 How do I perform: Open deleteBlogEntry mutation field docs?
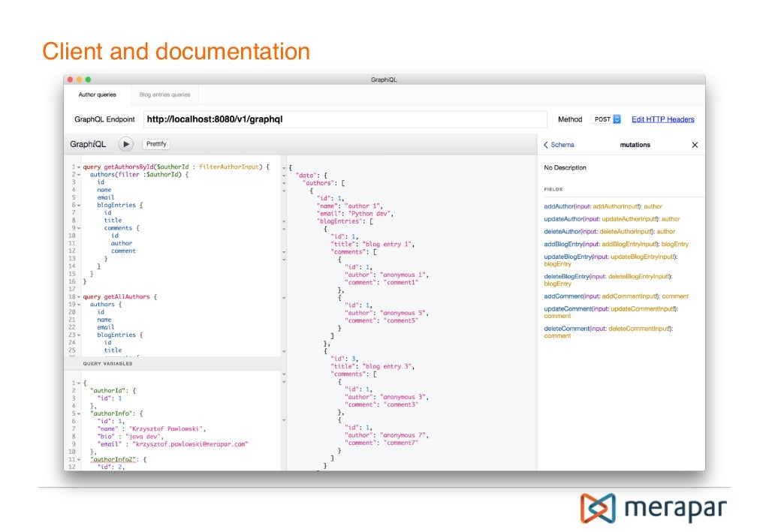566,277
